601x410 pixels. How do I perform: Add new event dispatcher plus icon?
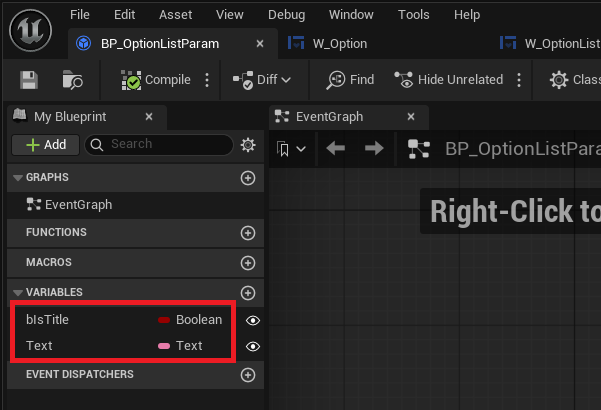point(248,375)
